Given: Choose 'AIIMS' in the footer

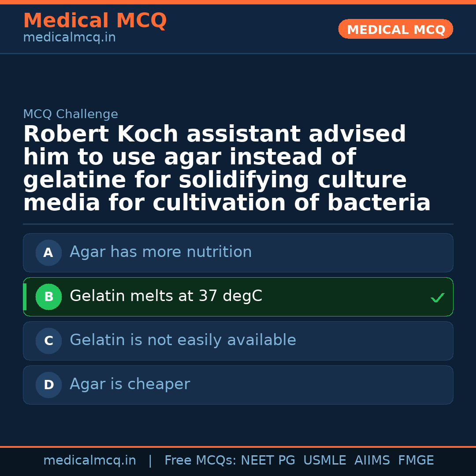Looking at the screenshot, I should click(372, 461).
